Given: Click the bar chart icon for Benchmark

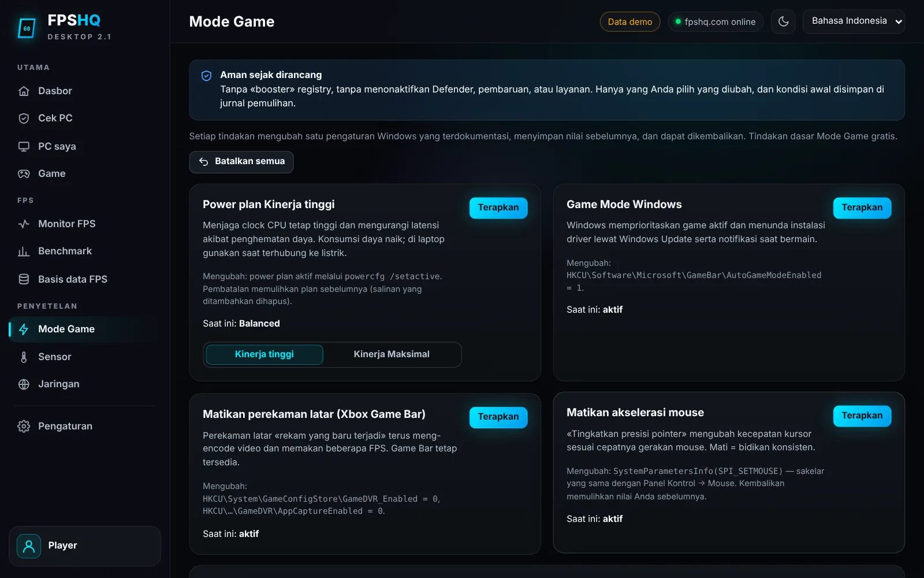Looking at the screenshot, I should pos(24,251).
